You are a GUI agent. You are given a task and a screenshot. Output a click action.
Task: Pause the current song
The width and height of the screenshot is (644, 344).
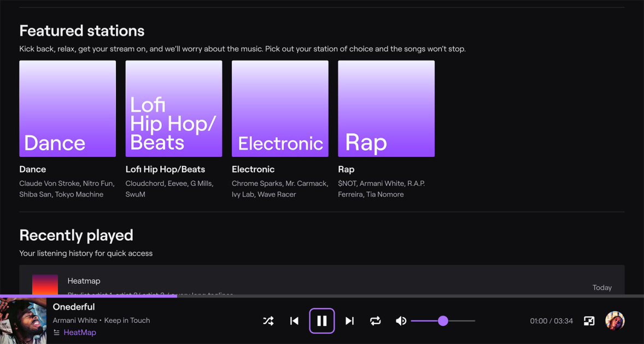pos(322,321)
